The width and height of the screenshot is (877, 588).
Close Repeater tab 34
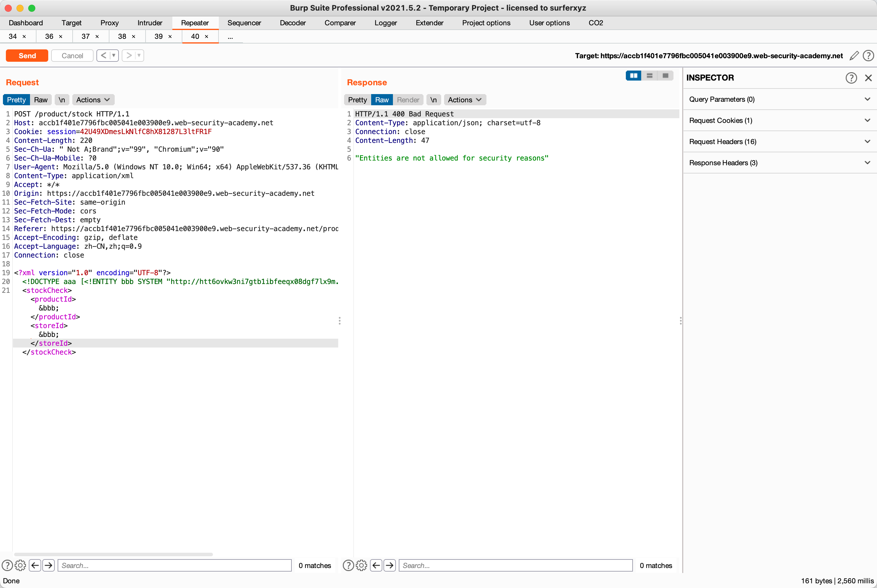pos(24,36)
